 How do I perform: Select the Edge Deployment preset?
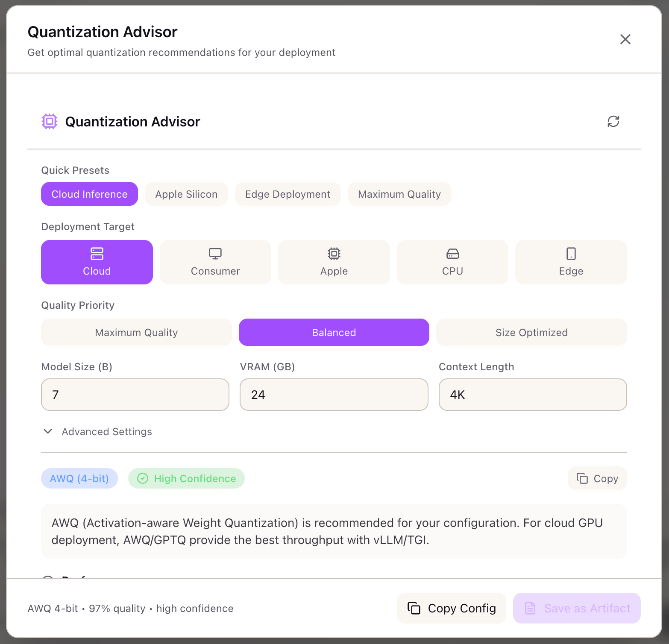(288, 194)
